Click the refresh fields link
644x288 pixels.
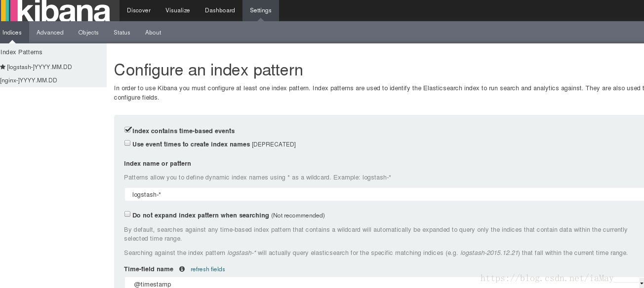point(208,269)
